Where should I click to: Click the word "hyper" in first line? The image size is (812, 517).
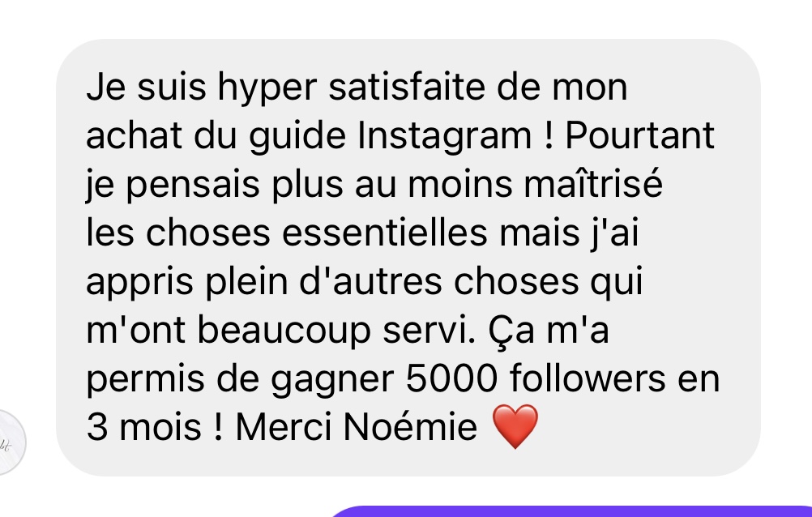[x=267, y=88]
